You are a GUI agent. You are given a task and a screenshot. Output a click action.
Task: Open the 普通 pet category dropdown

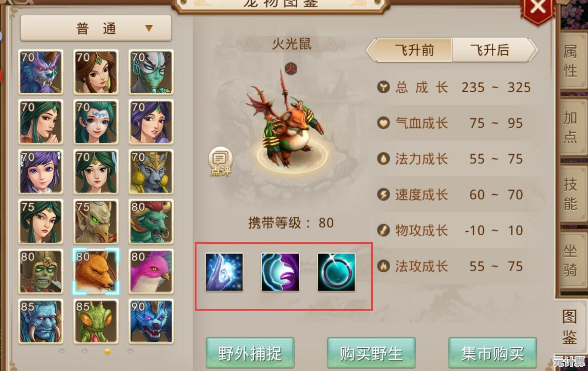coord(96,28)
